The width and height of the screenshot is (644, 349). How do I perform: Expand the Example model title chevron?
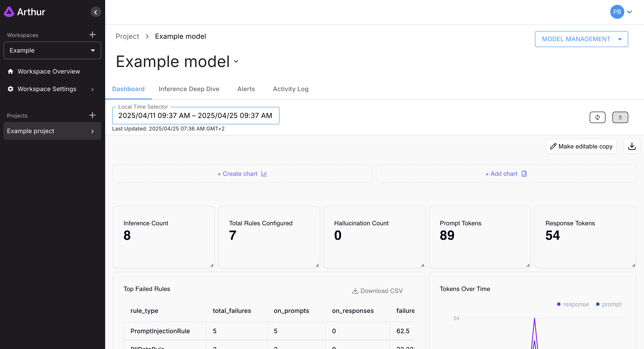pyautogui.click(x=236, y=62)
